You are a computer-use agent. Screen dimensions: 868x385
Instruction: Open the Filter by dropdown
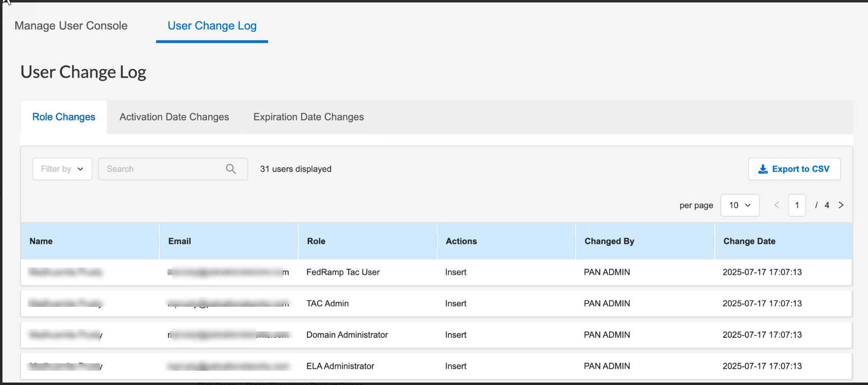pos(62,169)
